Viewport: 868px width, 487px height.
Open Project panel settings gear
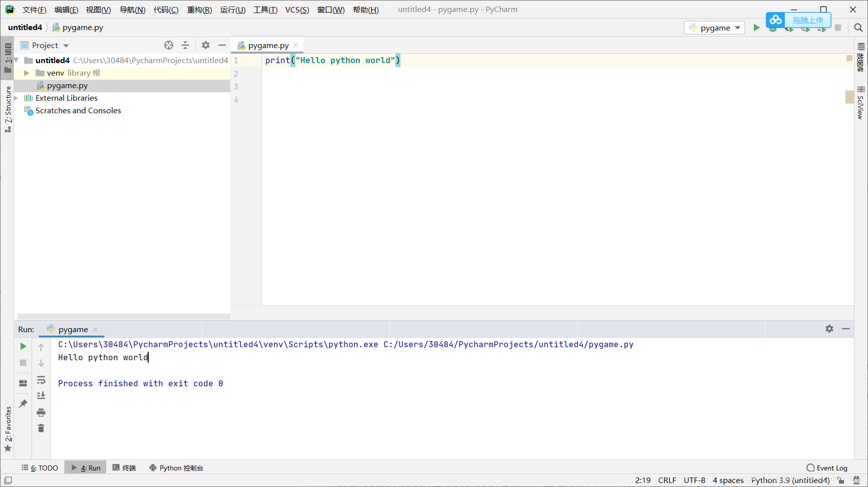click(206, 45)
